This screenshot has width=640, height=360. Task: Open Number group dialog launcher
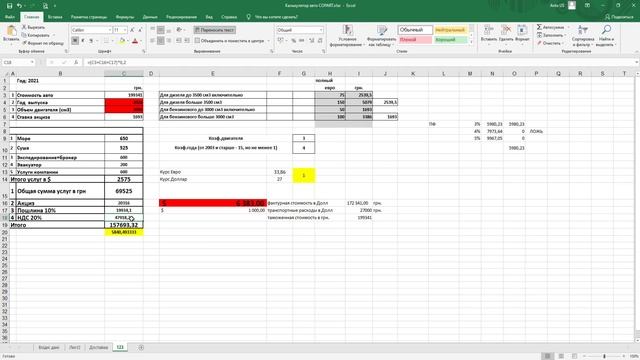[323, 51]
